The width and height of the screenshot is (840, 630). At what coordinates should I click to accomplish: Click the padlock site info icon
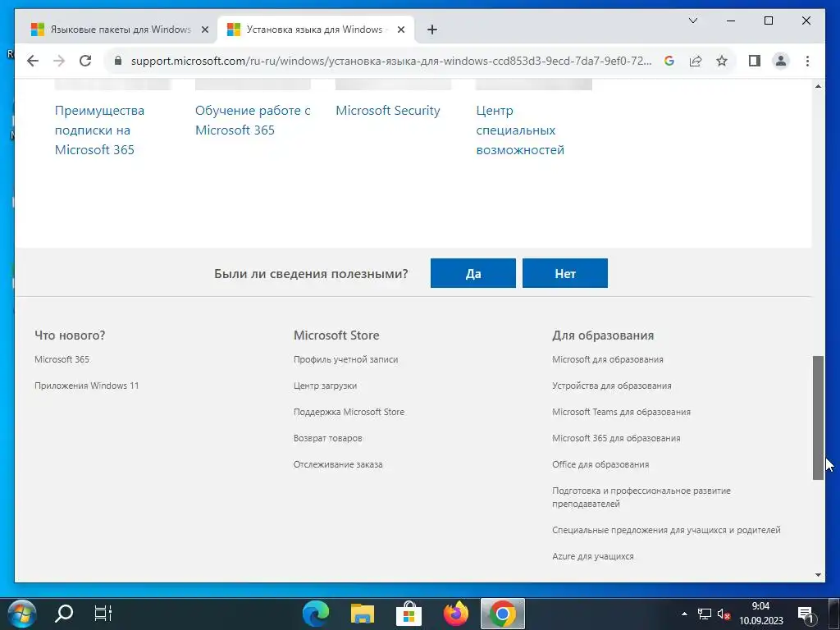[118, 61]
